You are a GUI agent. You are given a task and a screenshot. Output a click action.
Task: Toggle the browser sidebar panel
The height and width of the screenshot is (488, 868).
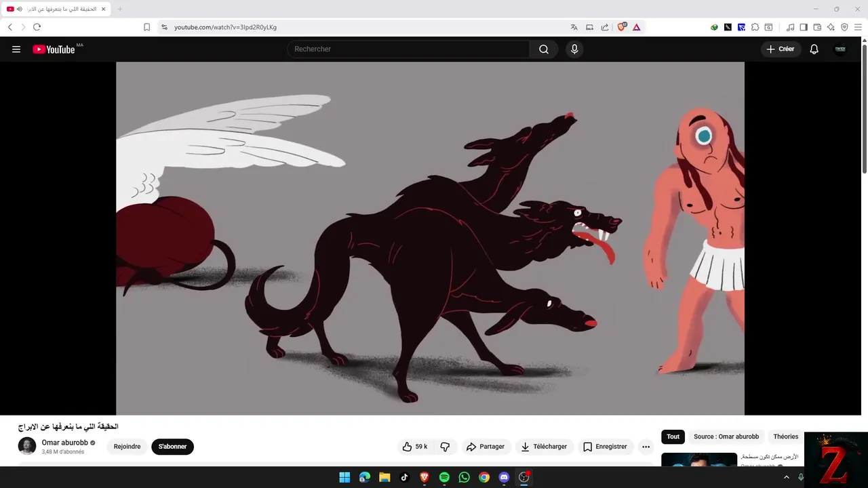[804, 27]
